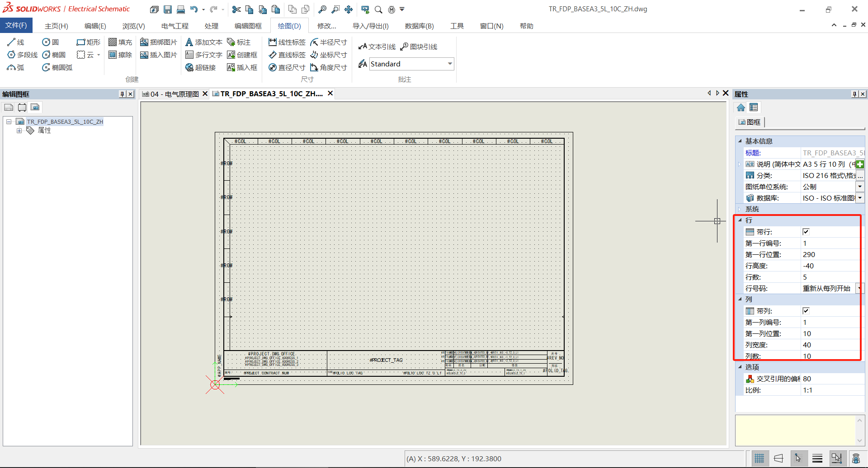This screenshot has height=468, width=868.
Task: Select the 椭圆弧 elliptical arc tool
Action: point(57,67)
